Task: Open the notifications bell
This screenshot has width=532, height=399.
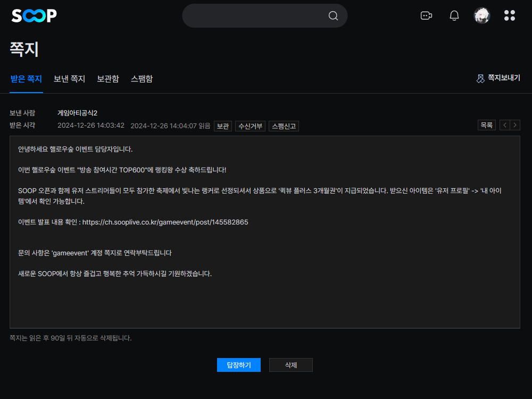Action: tap(454, 15)
